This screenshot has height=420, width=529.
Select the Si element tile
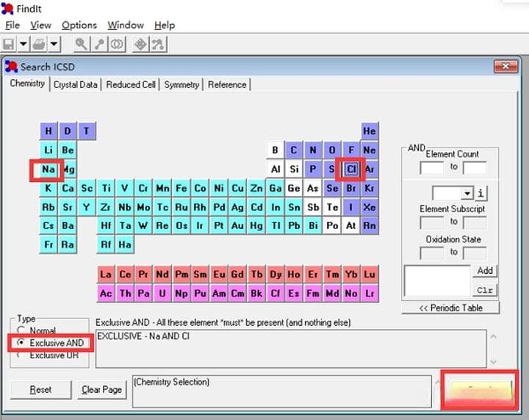(294, 169)
